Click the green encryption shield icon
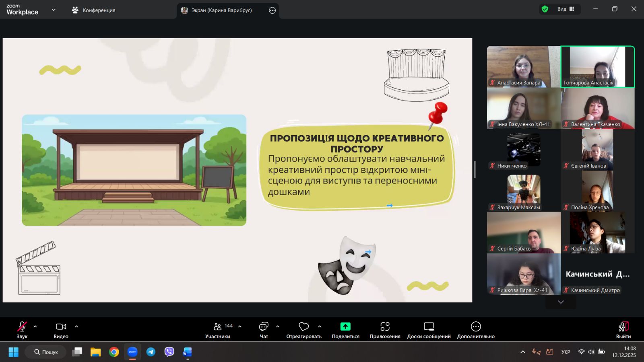The width and height of the screenshot is (644, 362). [x=545, y=9]
